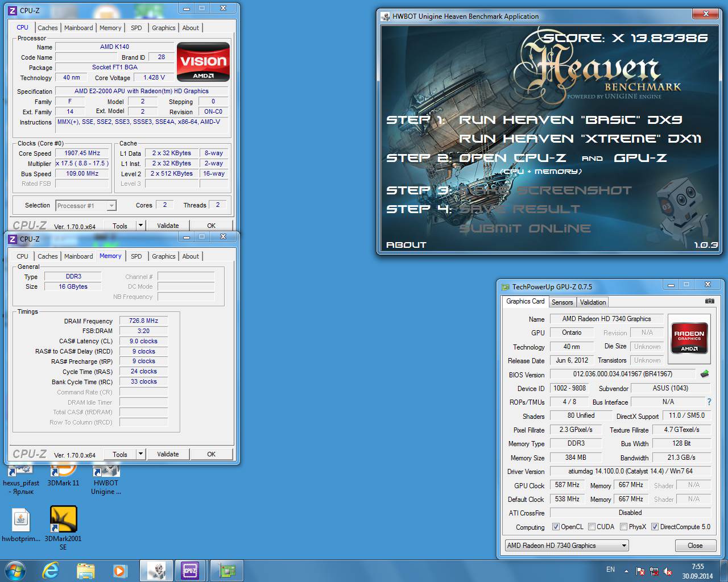Click Run Heaven "Xtreme" DX11
The height and width of the screenshot is (582, 728).
580,139
